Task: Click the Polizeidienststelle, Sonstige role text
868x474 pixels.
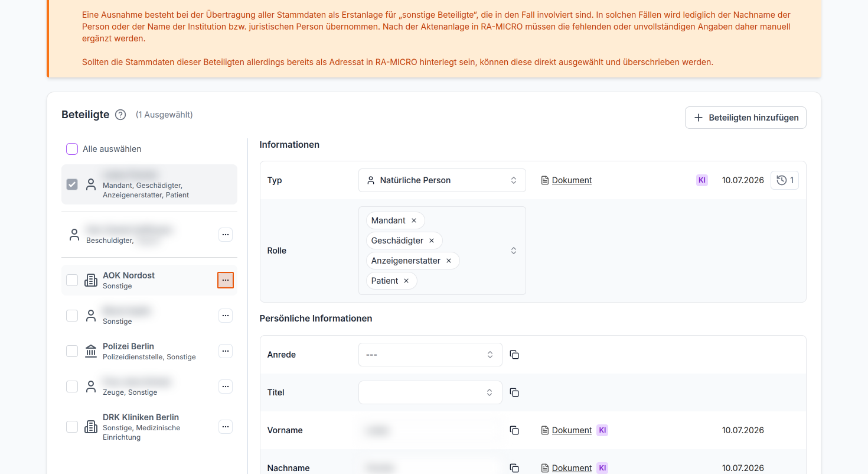Action: [x=149, y=357]
